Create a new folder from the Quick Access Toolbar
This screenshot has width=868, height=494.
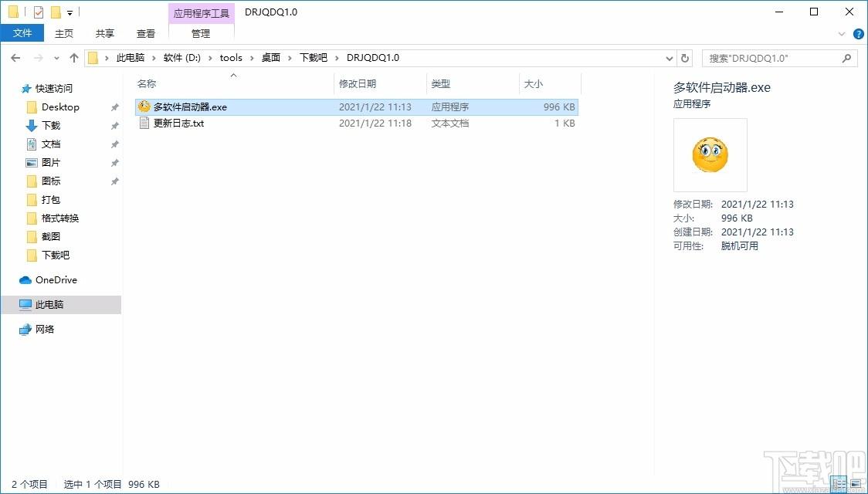click(x=56, y=11)
